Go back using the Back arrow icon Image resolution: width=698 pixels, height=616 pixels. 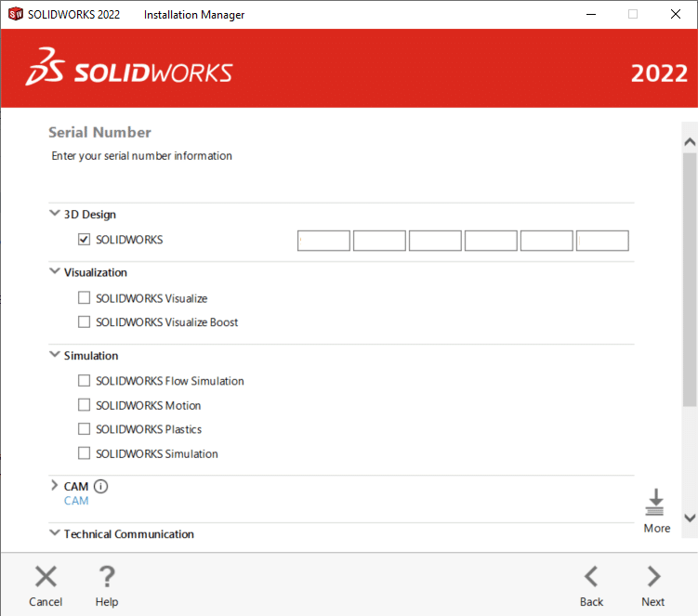[x=591, y=576]
